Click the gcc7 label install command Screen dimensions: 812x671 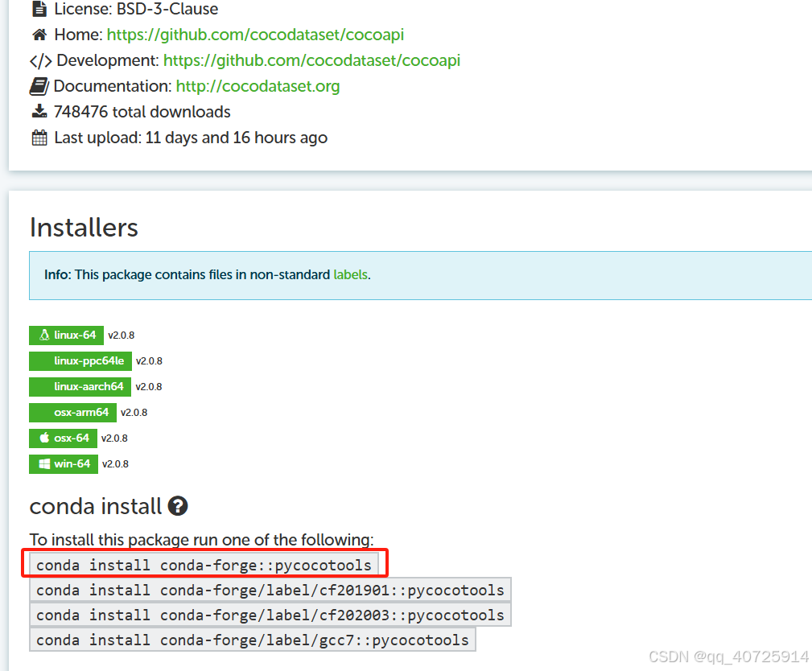click(x=253, y=640)
